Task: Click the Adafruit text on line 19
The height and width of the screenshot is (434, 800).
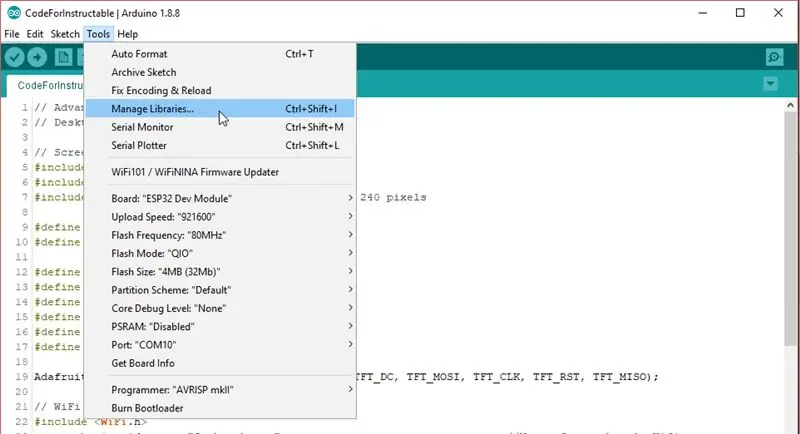Action: click(x=59, y=377)
